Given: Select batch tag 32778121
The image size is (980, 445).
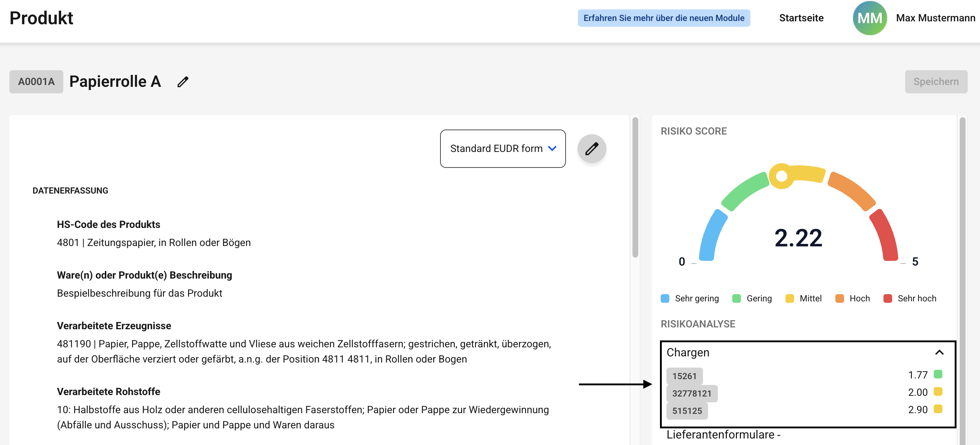Looking at the screenshot, I should (x=691, y=394).
